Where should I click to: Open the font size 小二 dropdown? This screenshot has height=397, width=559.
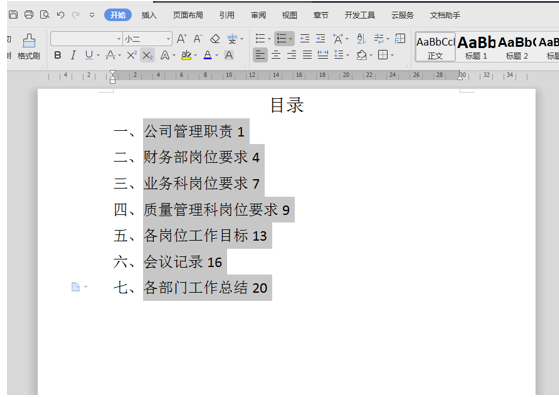coord(168,38)
